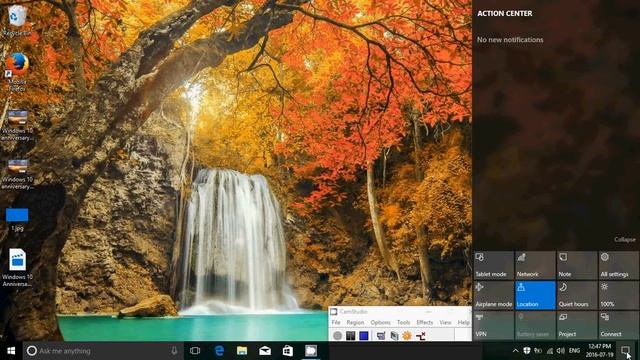640x360 pixels.
Task: Open the Connect quick action tile
Action: [x=618, y=325]
